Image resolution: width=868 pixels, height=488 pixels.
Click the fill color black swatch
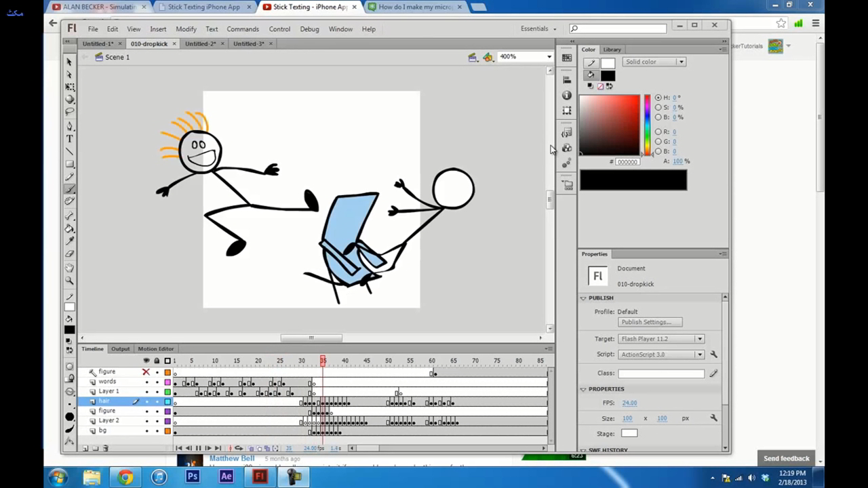[608, 76]
